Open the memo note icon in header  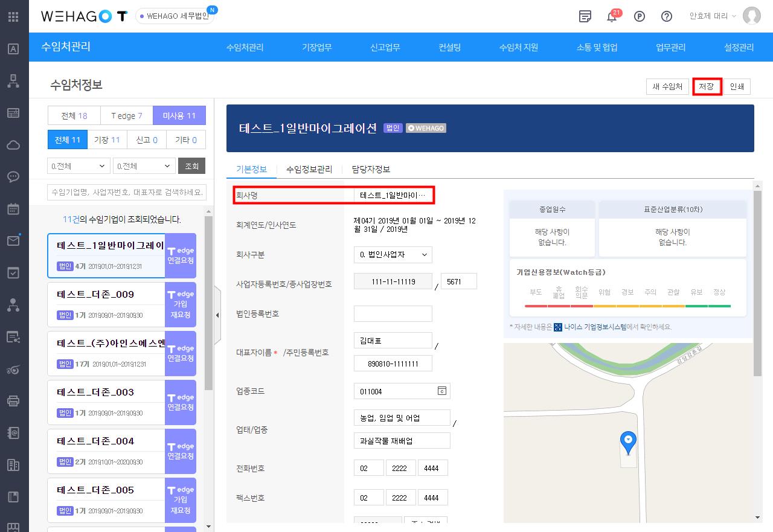(585, 16)
